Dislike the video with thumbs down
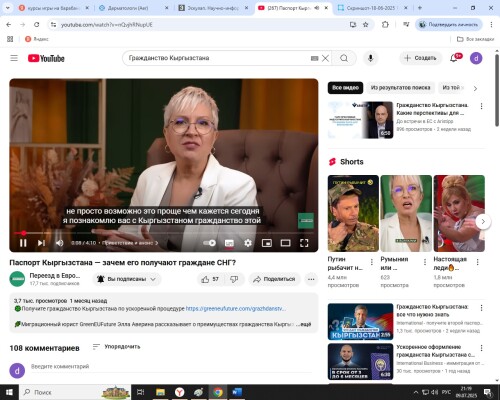Viewport: 500px width, 400px height. [234, 279]
